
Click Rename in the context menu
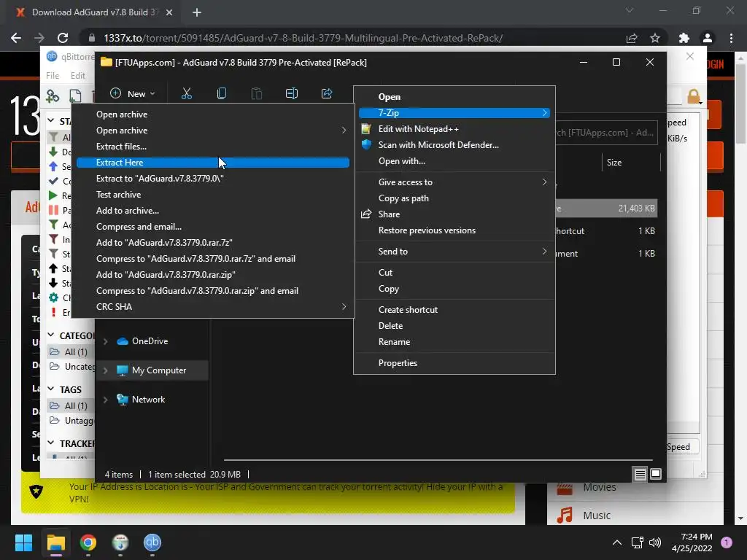click(x=394, y=342)
